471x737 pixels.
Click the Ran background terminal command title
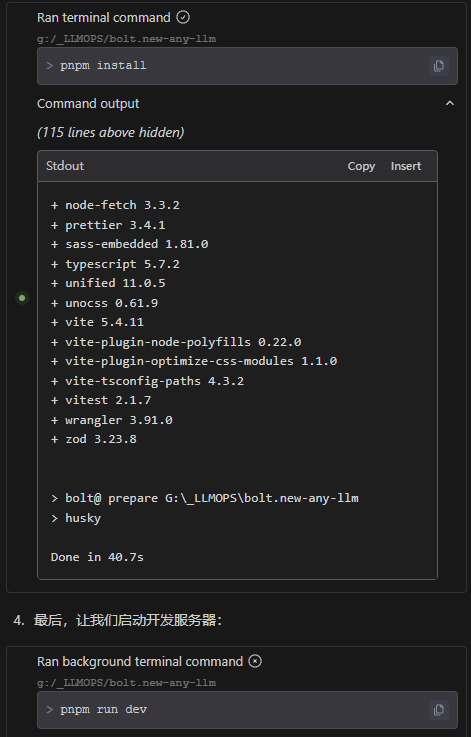[140, 661]
